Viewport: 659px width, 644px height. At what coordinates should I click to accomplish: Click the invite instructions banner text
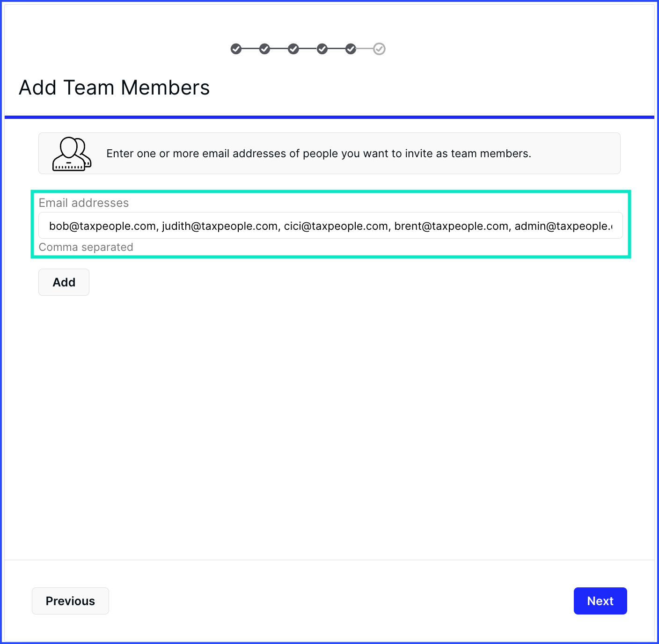pyautogui.click(x=319, y=154)
